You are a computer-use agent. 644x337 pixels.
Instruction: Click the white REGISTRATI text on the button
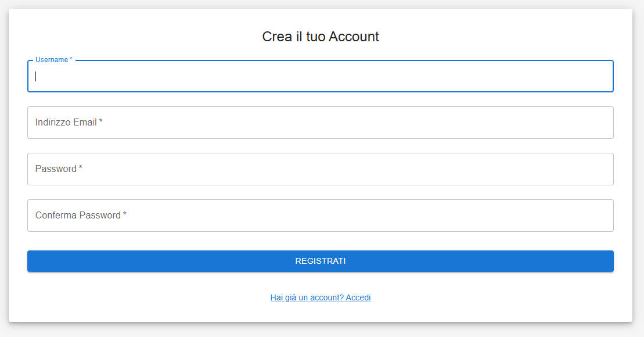(321, 261)
